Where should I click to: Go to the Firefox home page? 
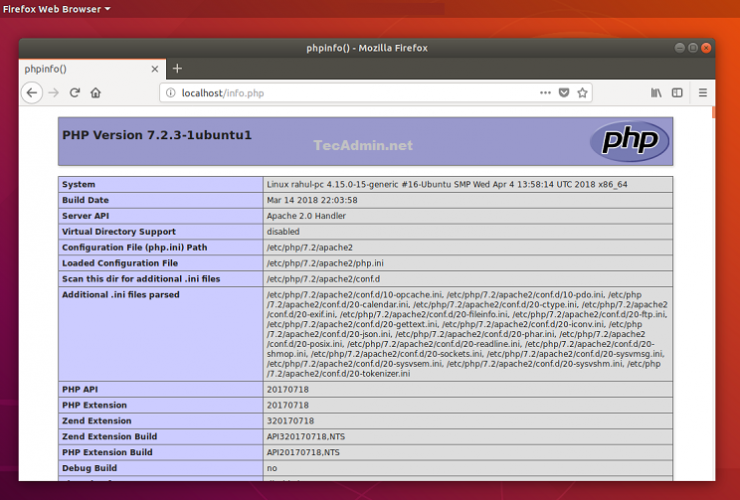(96, 93)
